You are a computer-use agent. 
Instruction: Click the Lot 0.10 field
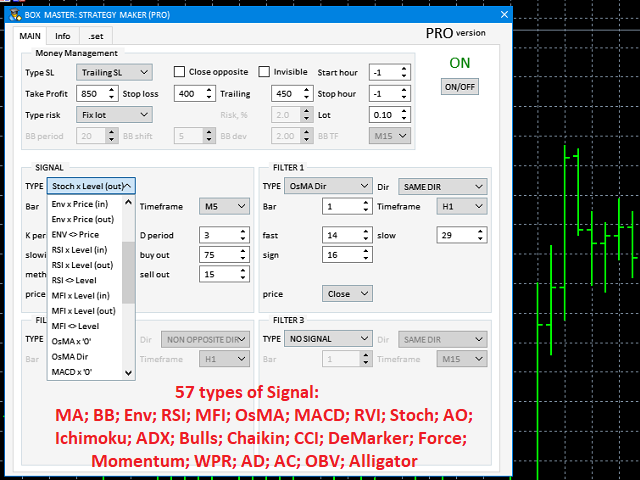tap(384, 115)
